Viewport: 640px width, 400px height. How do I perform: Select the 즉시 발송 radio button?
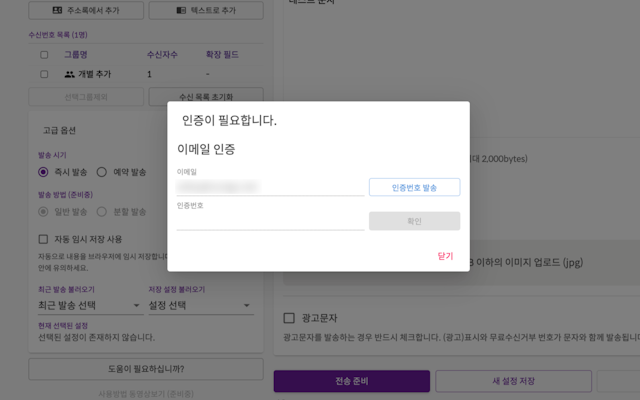pyautogui.click(x=43, y=172)
